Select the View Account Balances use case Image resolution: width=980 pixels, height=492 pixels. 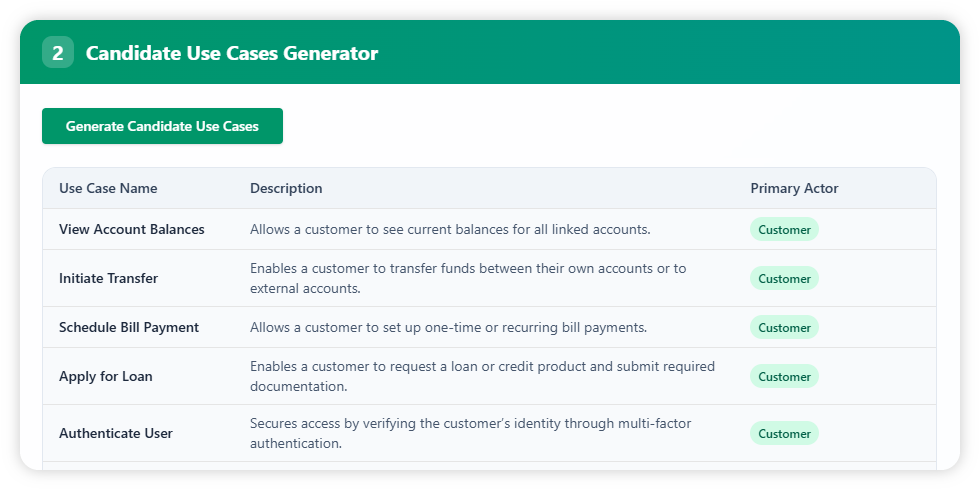[132, 229]
